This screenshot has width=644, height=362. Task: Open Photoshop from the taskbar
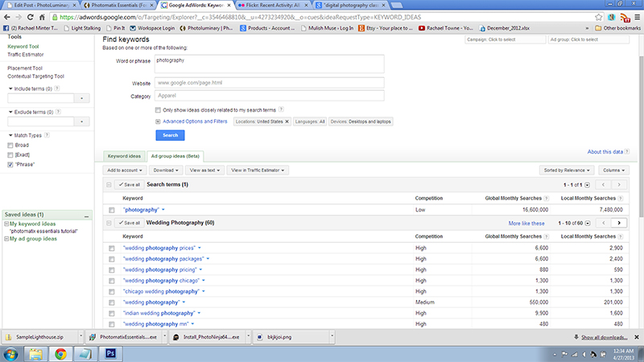point(110,353)
